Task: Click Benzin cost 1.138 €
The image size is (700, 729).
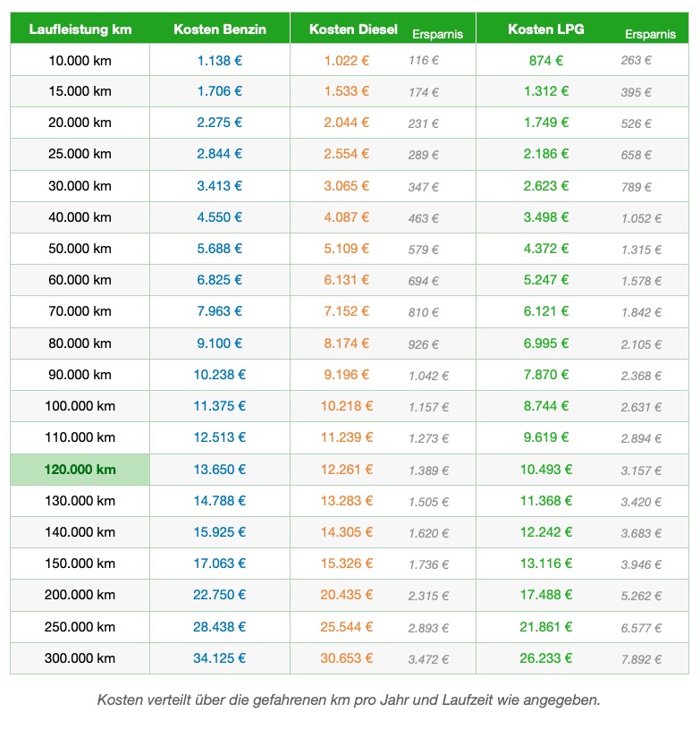Action: point(220,61)
